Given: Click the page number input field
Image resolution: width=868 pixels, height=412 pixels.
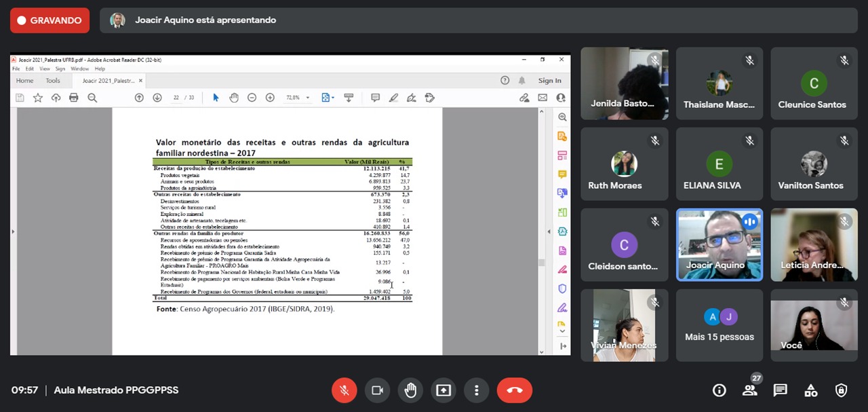Looking at the screenshot, I should coord(176,98).
